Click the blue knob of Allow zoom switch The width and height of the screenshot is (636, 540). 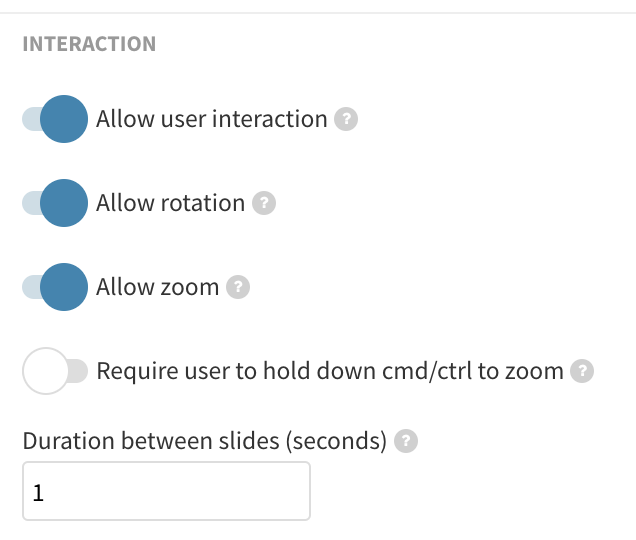pyautogui.click(x=65, y=288)
